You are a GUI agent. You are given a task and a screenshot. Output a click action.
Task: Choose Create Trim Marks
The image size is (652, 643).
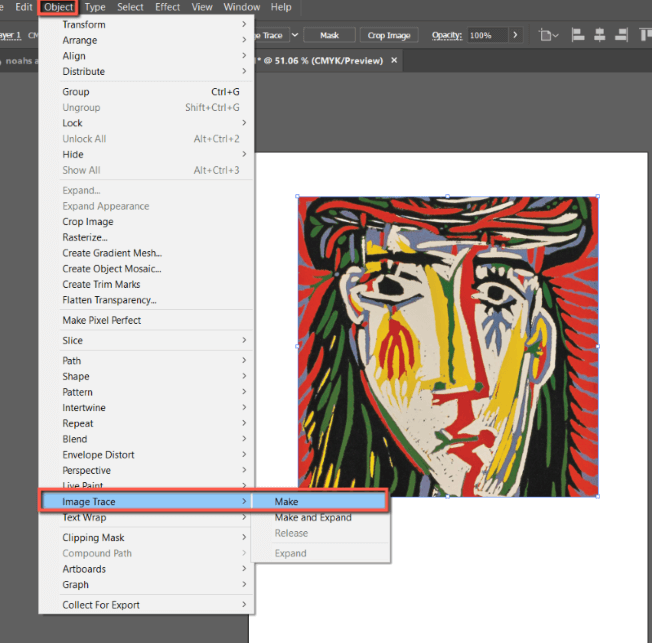(146, 284)
